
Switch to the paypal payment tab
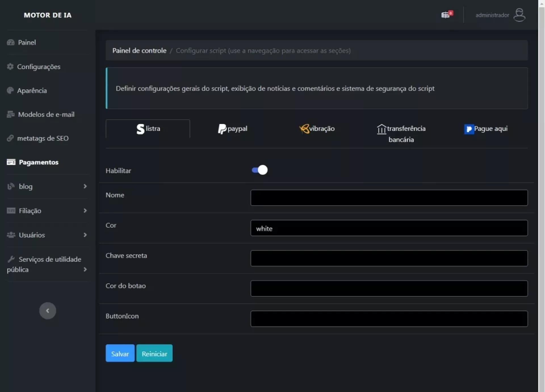pos(232,129)
